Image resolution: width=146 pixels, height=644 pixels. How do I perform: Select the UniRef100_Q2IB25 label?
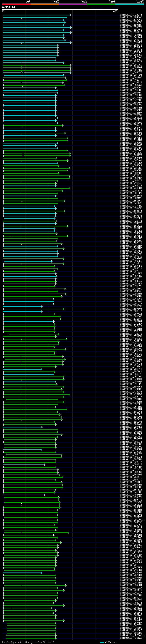pos(131,63)
